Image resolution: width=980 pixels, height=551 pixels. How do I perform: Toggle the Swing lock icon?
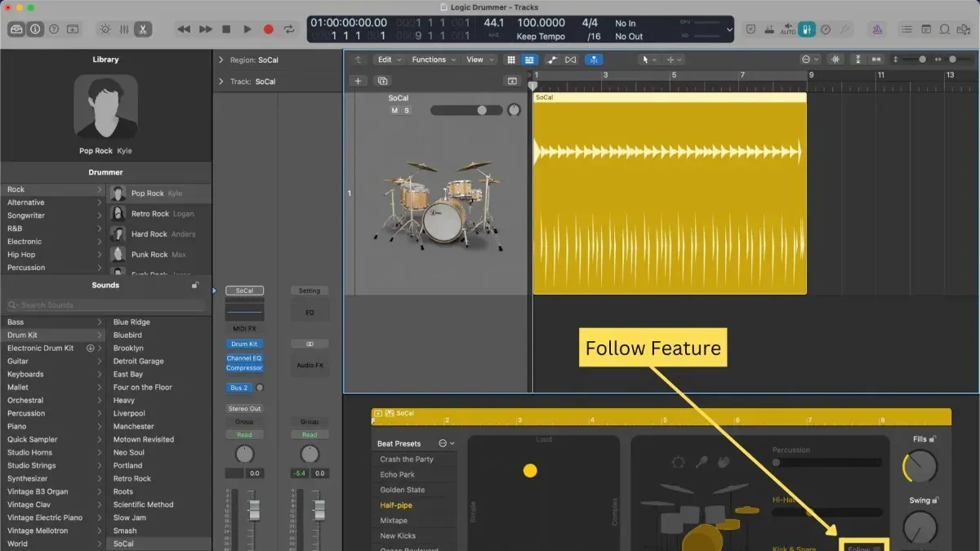click(x=936, y=500)
